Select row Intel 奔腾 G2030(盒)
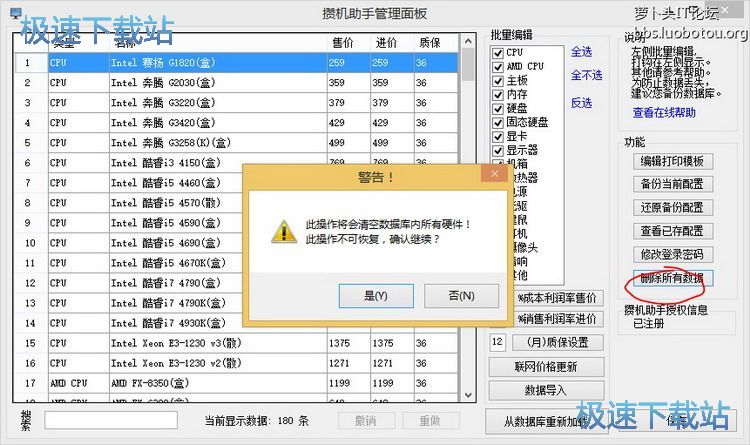Image resolution: width=750 pixels, height=445 pixels. [x=236, y=83]
